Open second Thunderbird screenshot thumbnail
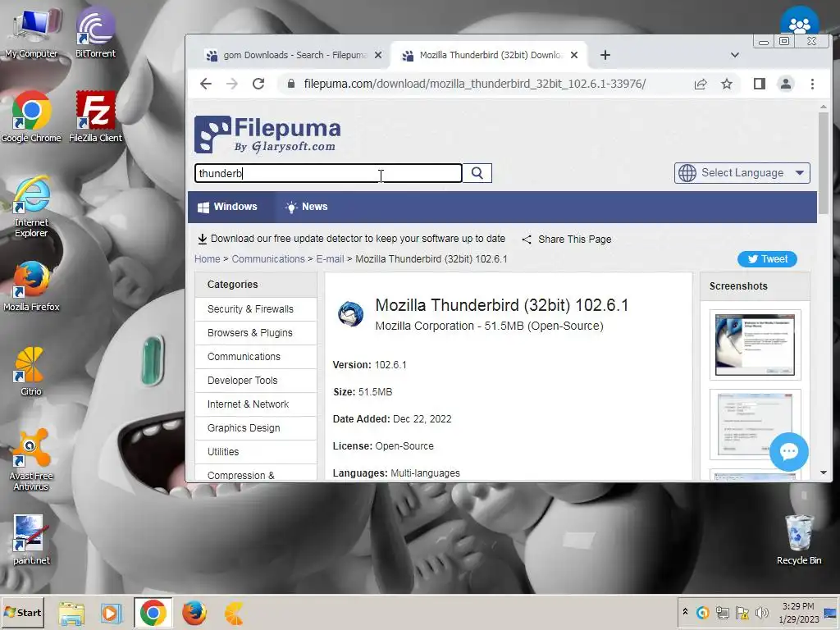The width and height of the screenshot is (840, 630). pyautogui.click(x=755, y=424)
